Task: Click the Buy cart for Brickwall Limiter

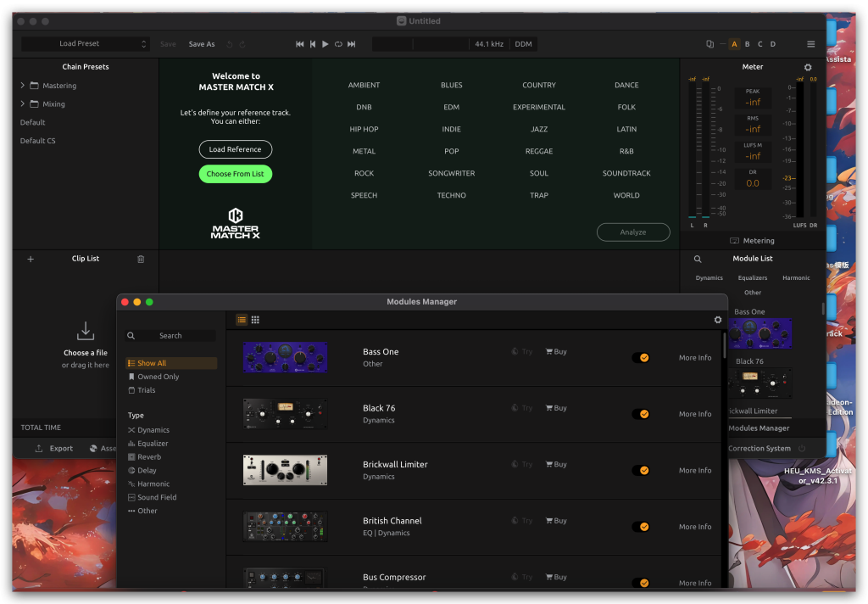Action: [556, 464]
